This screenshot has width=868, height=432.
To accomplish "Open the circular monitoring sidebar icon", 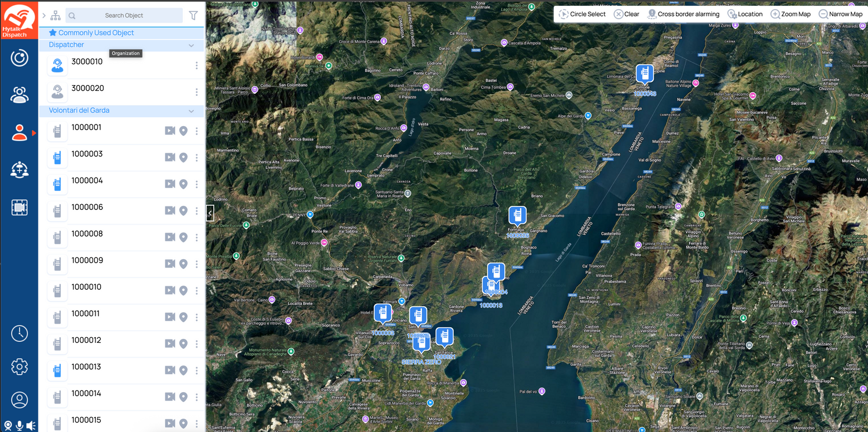I will pos(20,58).
